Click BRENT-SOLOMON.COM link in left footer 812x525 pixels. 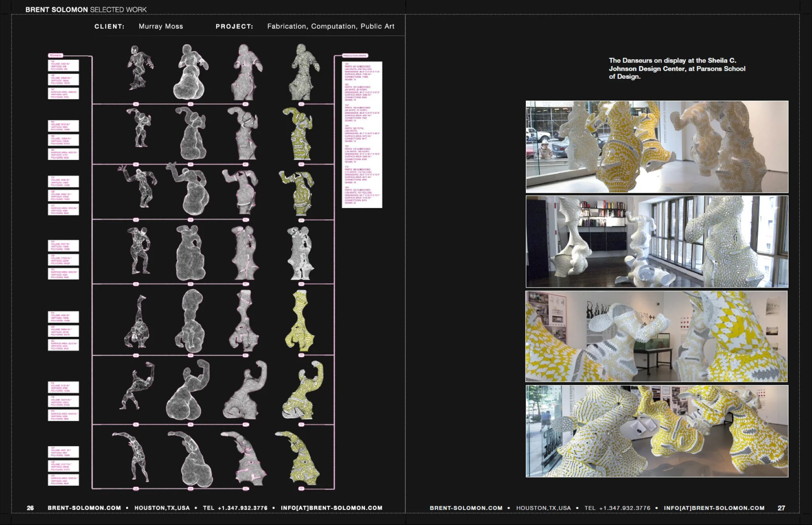(84, 508)
